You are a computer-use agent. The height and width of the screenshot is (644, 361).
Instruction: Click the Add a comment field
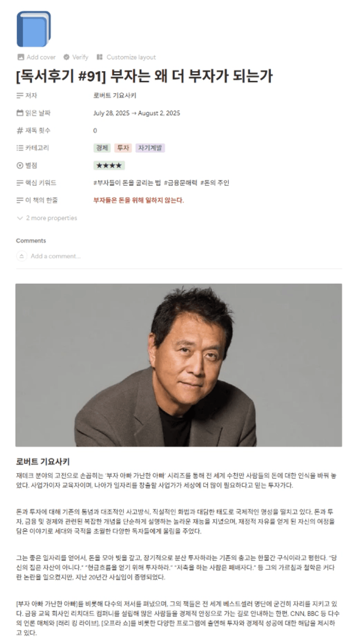coord(55,256)
